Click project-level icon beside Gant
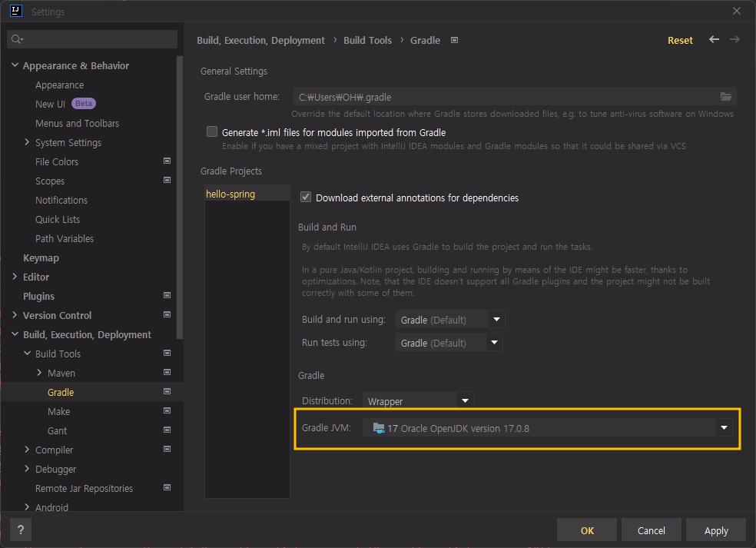Screen dimensions: 756x548 click(167, 430)
